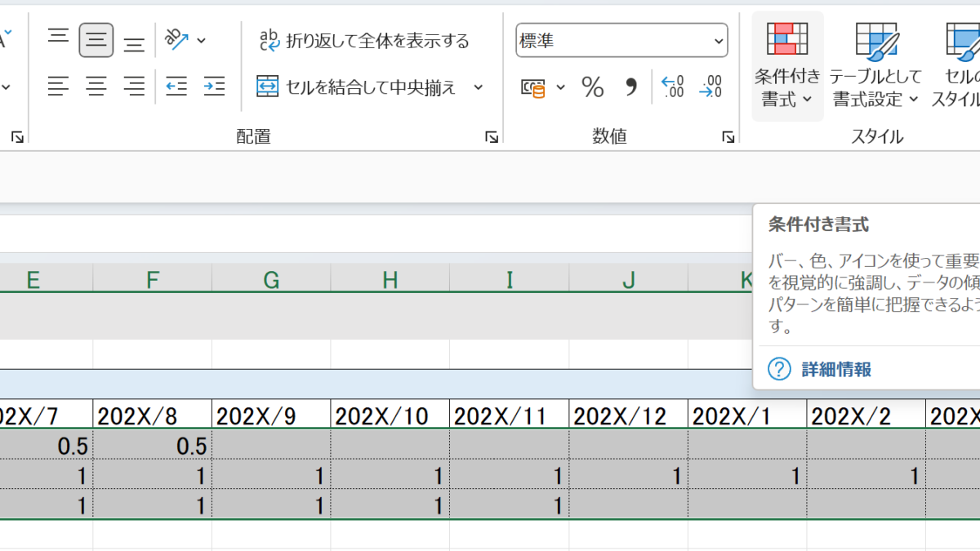The height and width of the screenshot is (551, 980).
Task: Select column G header
Action: pyautogui.click(x=271, y=280)
